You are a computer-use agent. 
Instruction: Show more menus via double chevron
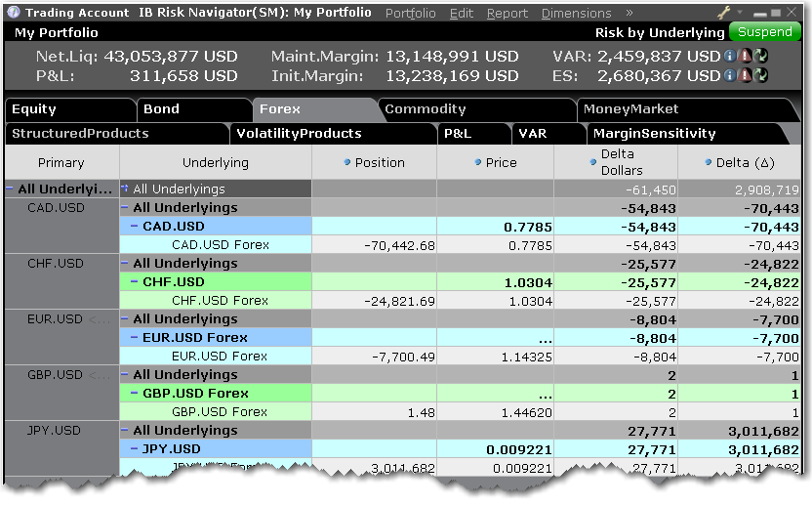tap(629, 13)
